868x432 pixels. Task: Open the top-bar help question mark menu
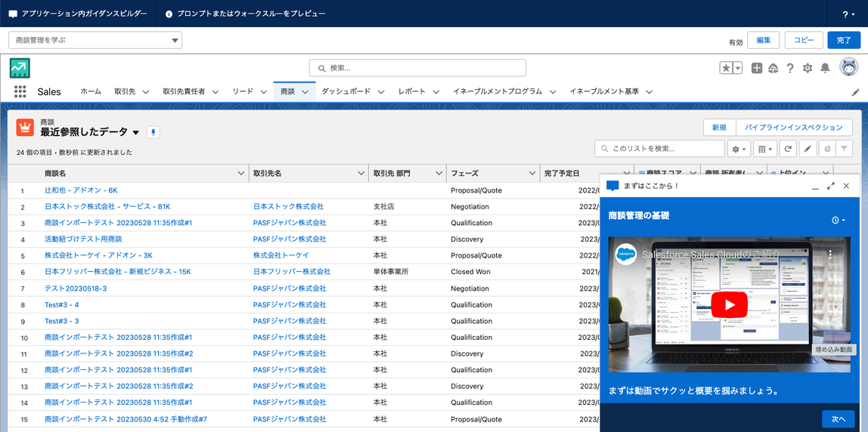(848, 14)
